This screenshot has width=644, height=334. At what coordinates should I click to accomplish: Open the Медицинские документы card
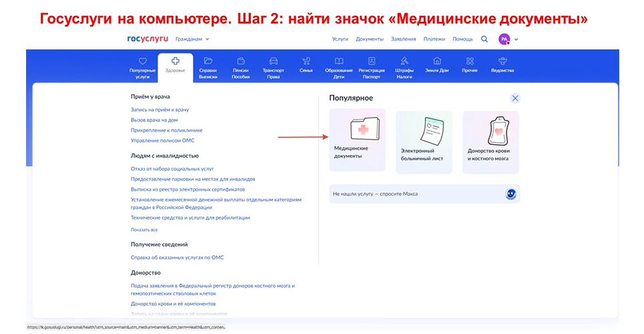click(357, 140)
